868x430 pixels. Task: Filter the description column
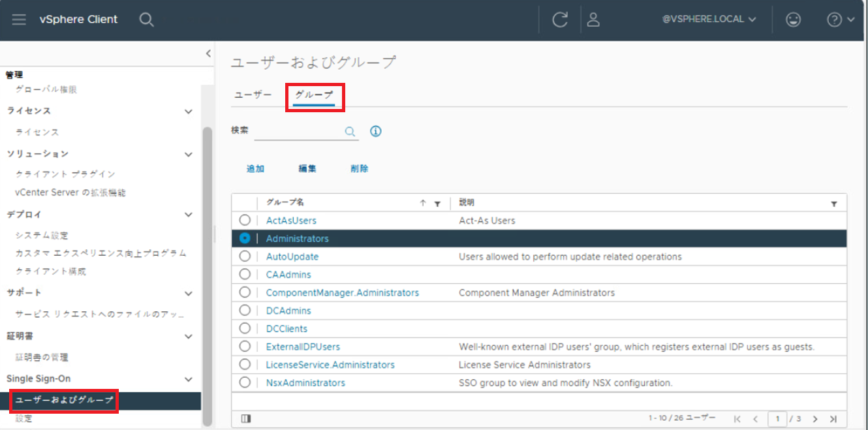(x=834, y=204)
